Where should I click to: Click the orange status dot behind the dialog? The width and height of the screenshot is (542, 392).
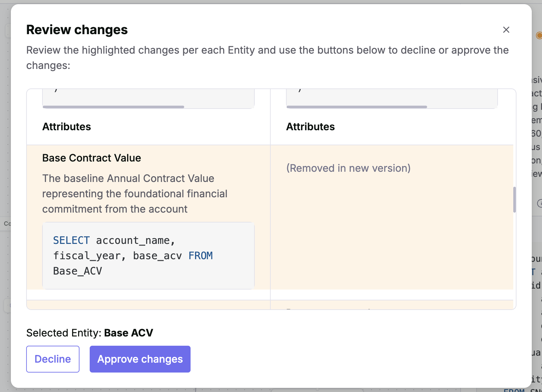tap(539, 35)
